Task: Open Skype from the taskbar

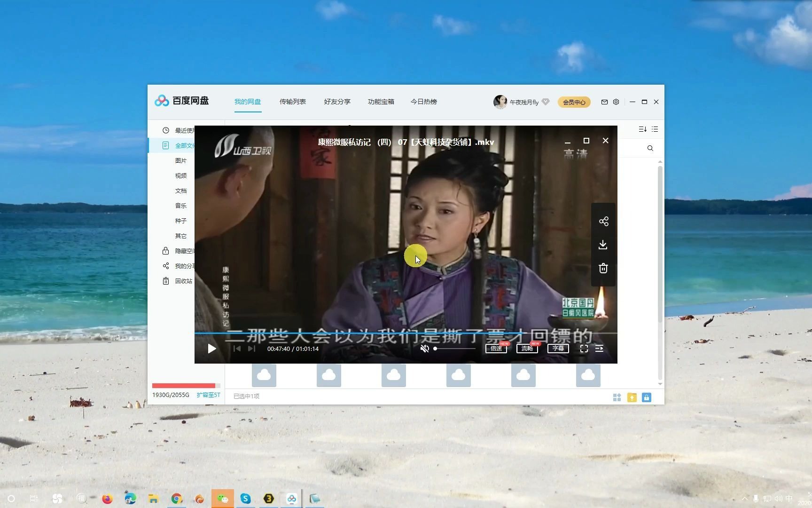Action: click(x=245, y=499)
